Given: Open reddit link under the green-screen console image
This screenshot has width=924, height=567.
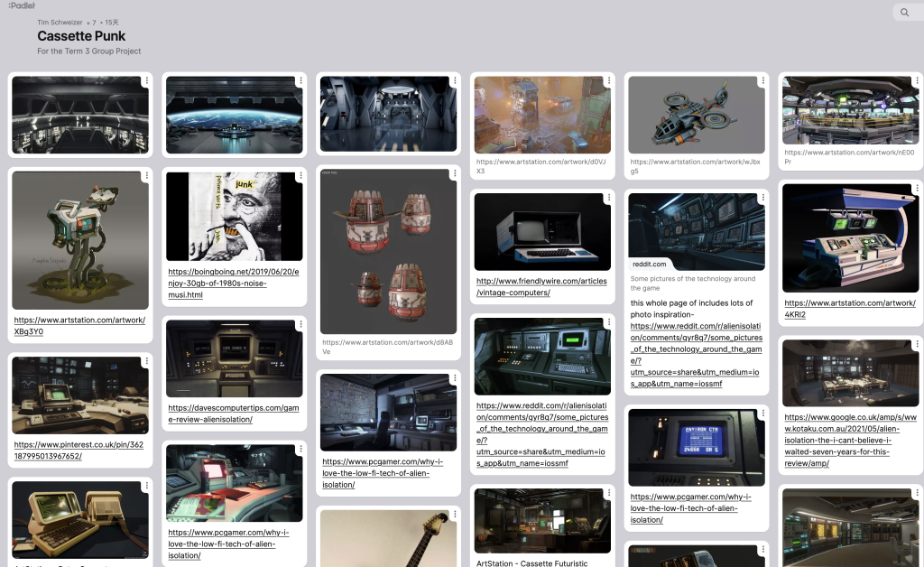Looking at the screenshot, I should (x=542, y=434).
